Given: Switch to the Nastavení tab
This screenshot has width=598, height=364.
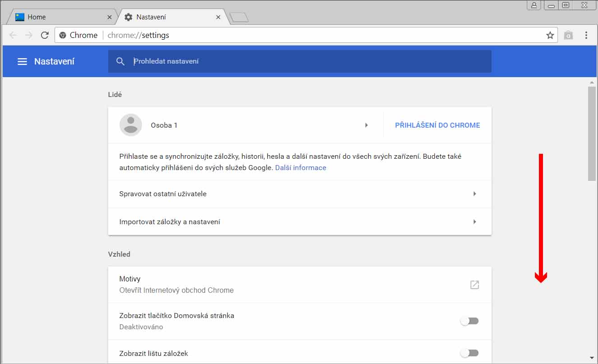Looking at the screenshot, I should point(171,17).
